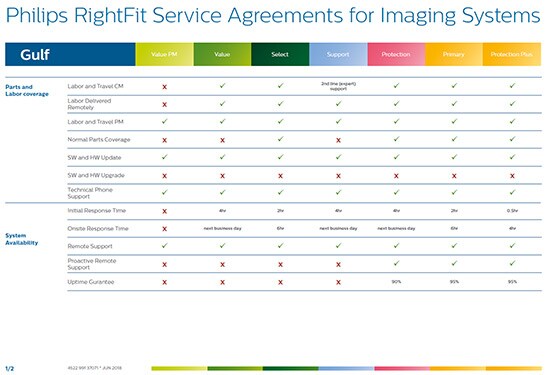
Task: Click the checkmark for Protection Proactive Remote Support
Action: click(396, 263)
